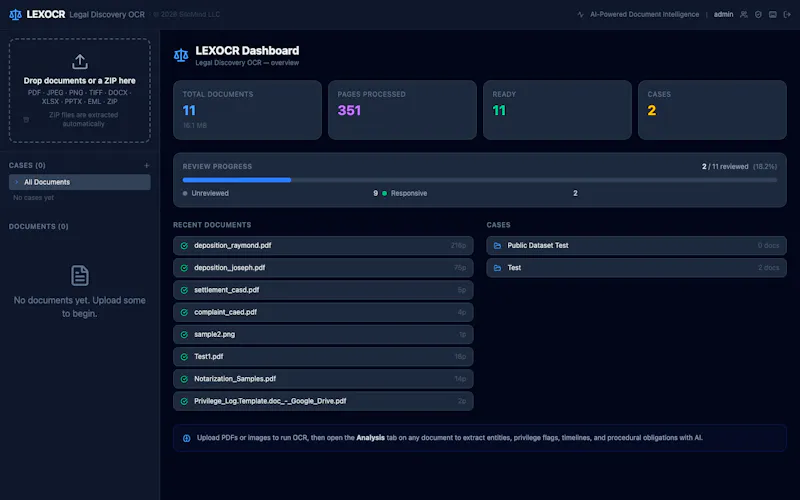
Task: Click status check icon for deposition_joseph.pdf
Action: [184, 268]
